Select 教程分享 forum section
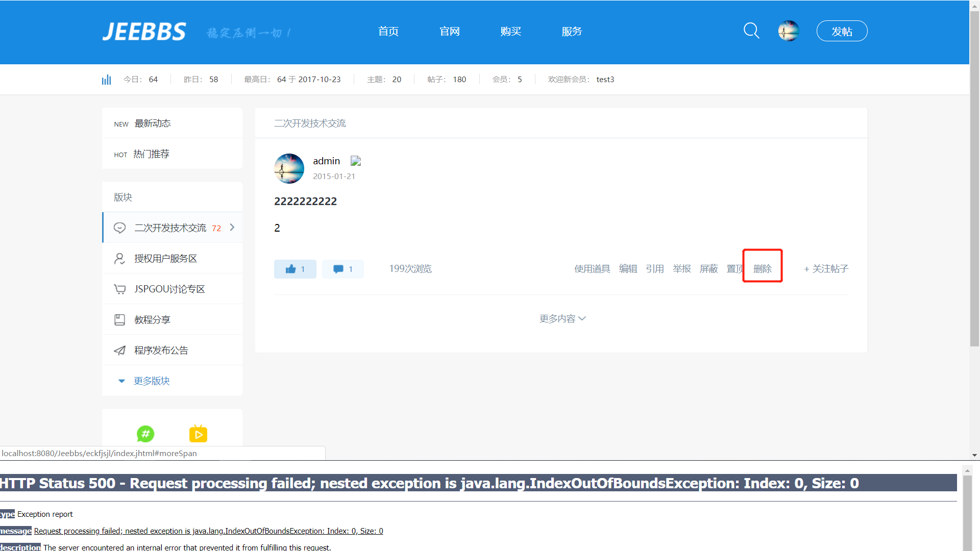Viewport: 980px width, 551px height. 152,319
